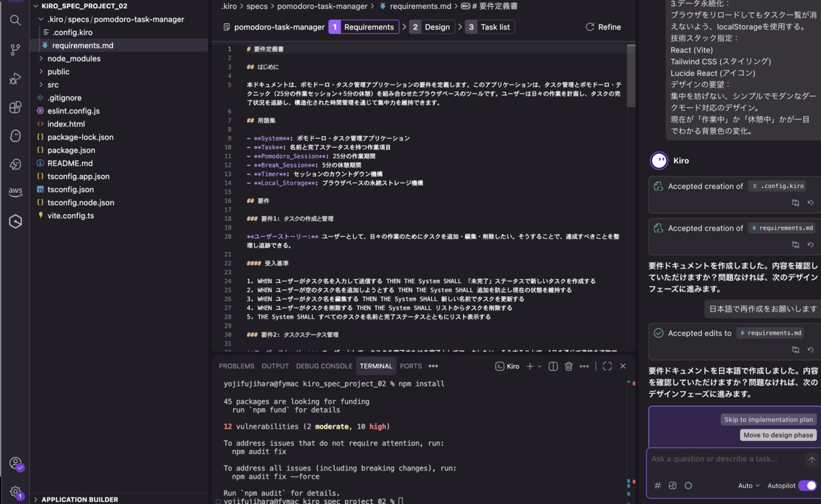The width and height of the screenshot is (821, 504).
Task: Focus the Ask a question chat input
Action: (x=725, y=460)
